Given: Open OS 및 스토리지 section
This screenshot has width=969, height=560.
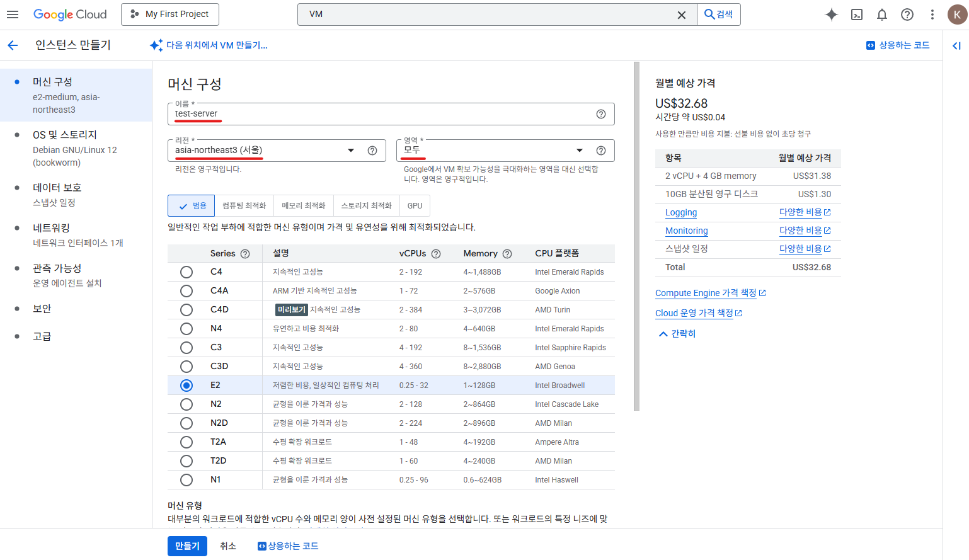Looking at the screenshot, I should click(x=76, y=148).
